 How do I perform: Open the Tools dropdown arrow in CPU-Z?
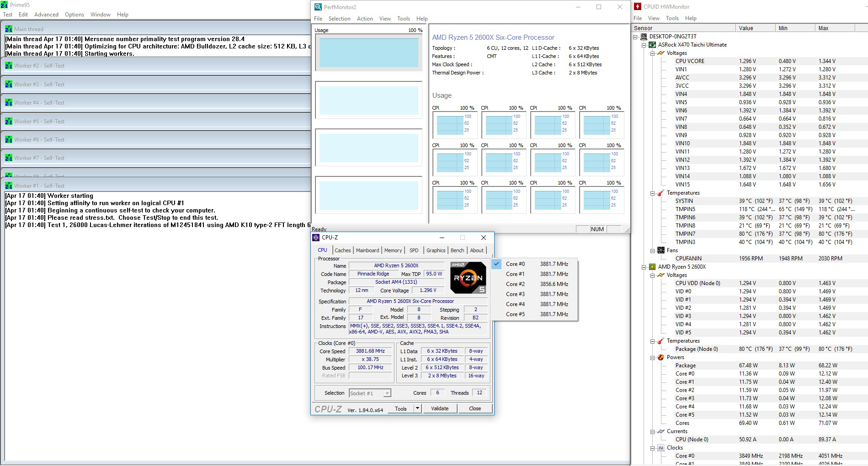pos(417,408)
